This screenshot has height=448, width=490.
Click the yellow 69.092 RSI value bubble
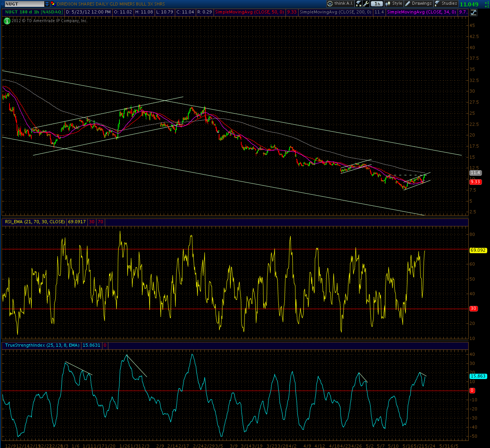478,251
